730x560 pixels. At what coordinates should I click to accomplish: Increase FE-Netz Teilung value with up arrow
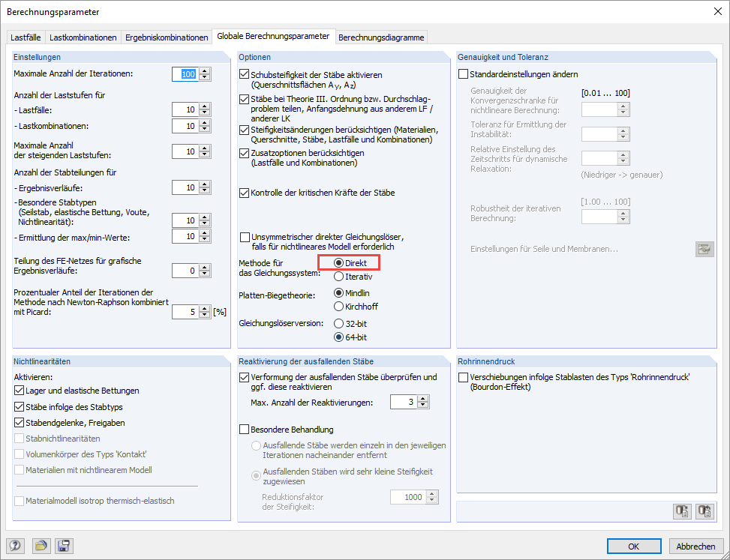(x=205, y=268)
